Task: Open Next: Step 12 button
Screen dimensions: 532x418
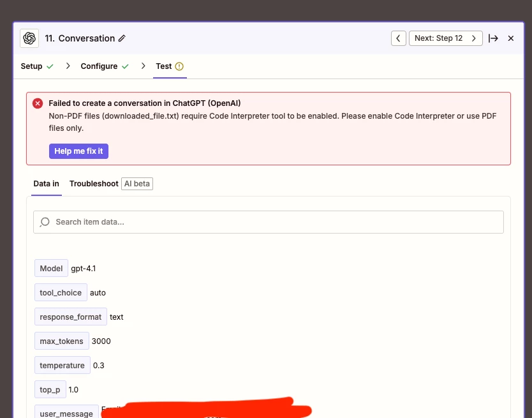Action: [x=445, y=38]
